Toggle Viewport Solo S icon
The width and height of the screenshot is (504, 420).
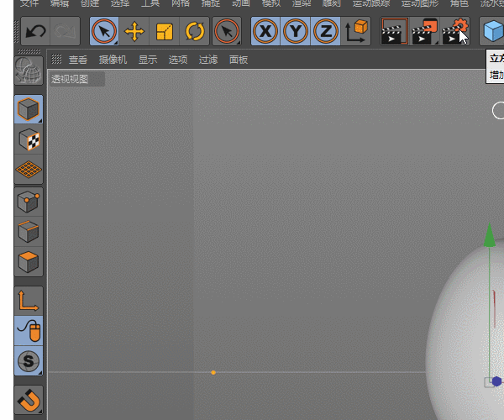29,361
